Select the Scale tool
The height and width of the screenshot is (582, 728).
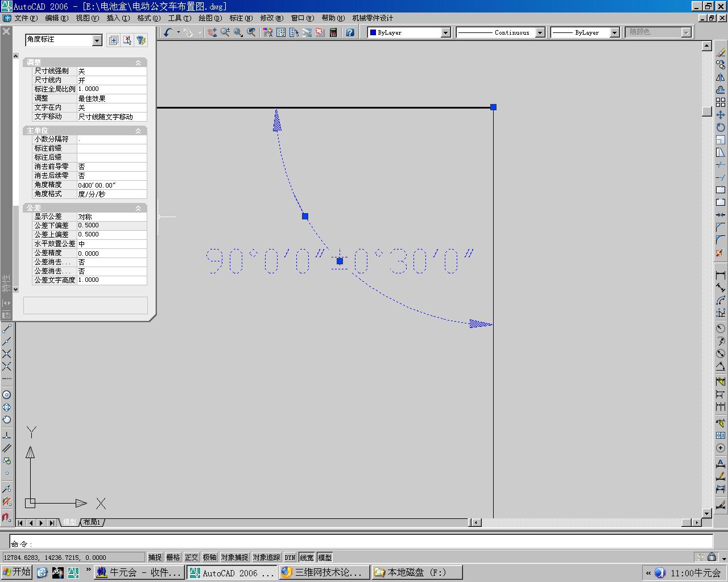721,140
